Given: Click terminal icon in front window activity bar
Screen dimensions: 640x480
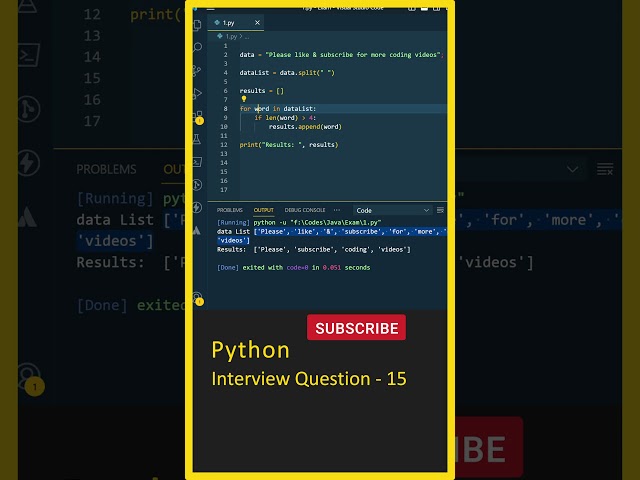Looking at the screenshot, I should (198, 162).
